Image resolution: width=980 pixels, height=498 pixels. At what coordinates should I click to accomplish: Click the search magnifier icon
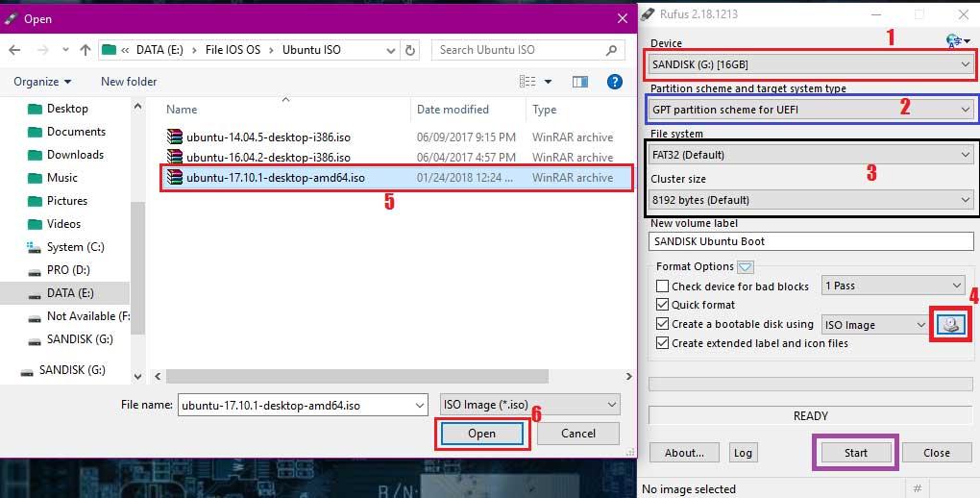point(611,50)
